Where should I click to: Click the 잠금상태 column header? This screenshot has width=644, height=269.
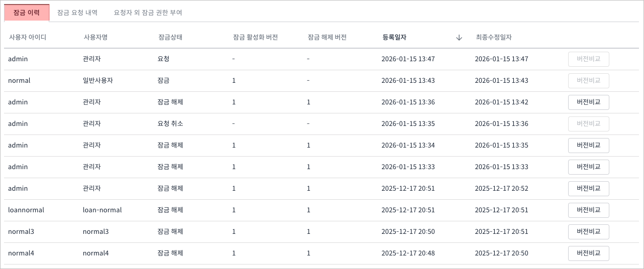point(170,38)
